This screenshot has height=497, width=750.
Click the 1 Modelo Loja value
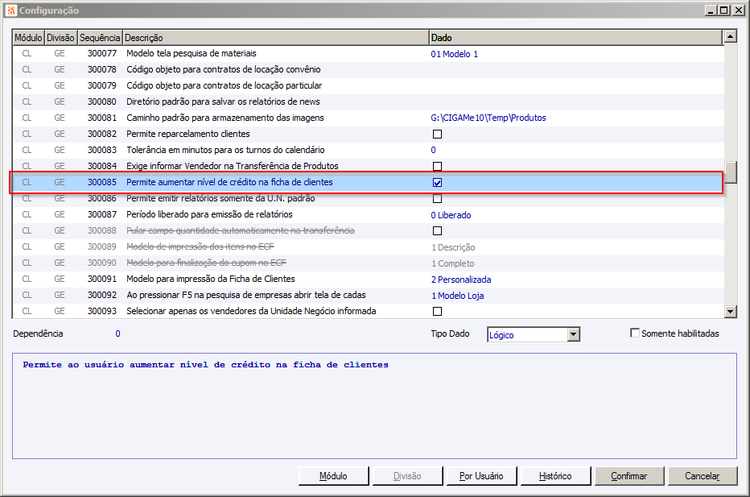tap(458, 296)
